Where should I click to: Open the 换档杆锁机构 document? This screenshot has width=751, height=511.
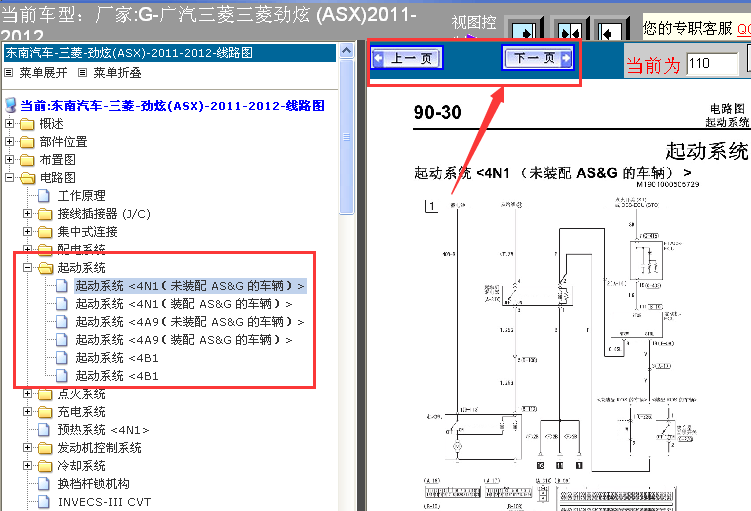[x=93, y=484]
